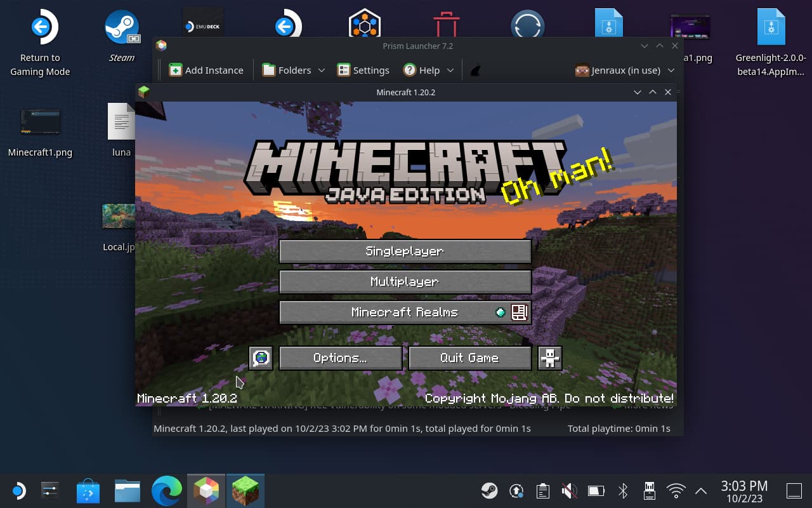Viewport: 812px width, 508px height.
Task: Click the Minecraft language globe icon
Action: point(261,358)
